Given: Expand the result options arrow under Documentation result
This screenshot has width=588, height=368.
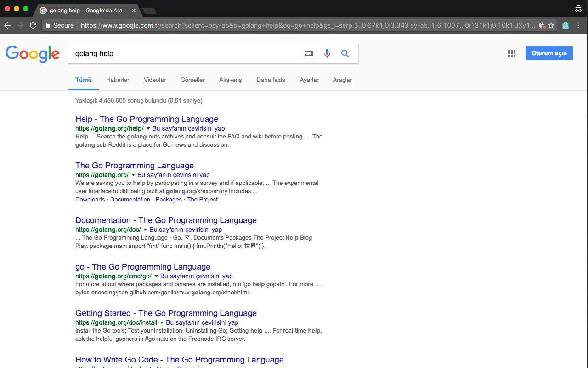Looking at the screenshot, I should [x=145, y=230].
